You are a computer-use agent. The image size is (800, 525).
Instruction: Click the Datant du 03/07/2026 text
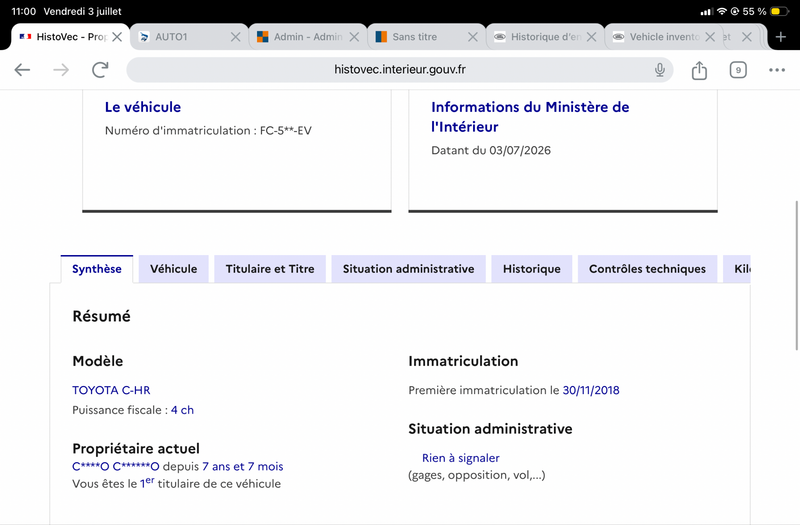[x=491, y=151]
